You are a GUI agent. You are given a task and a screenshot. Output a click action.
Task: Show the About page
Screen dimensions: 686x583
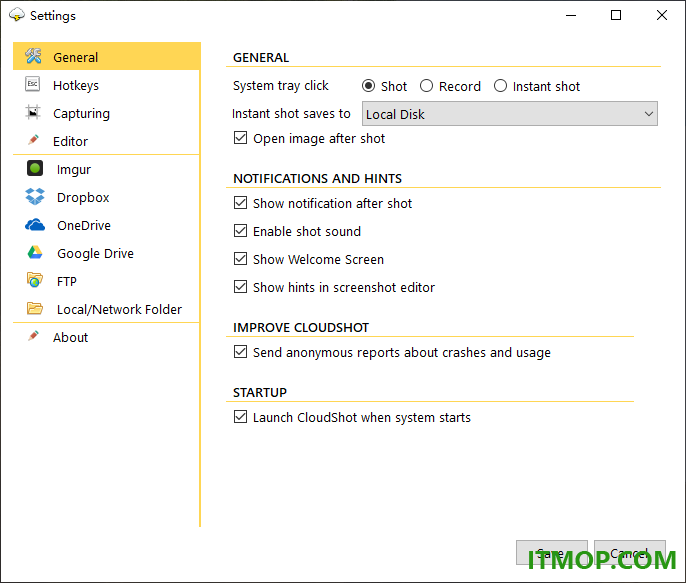point(107,337)
